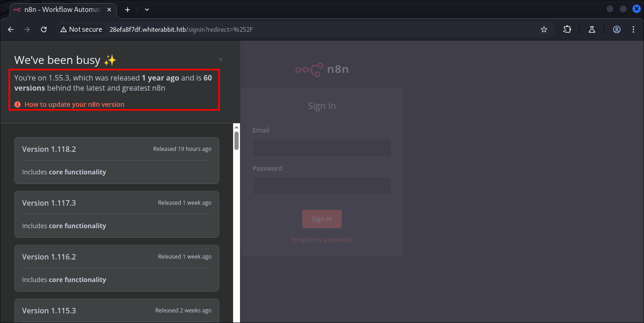Open the Chrome Labs flask icon
The width and height of the screenshot is (644, 323).
tap(592, 29)
